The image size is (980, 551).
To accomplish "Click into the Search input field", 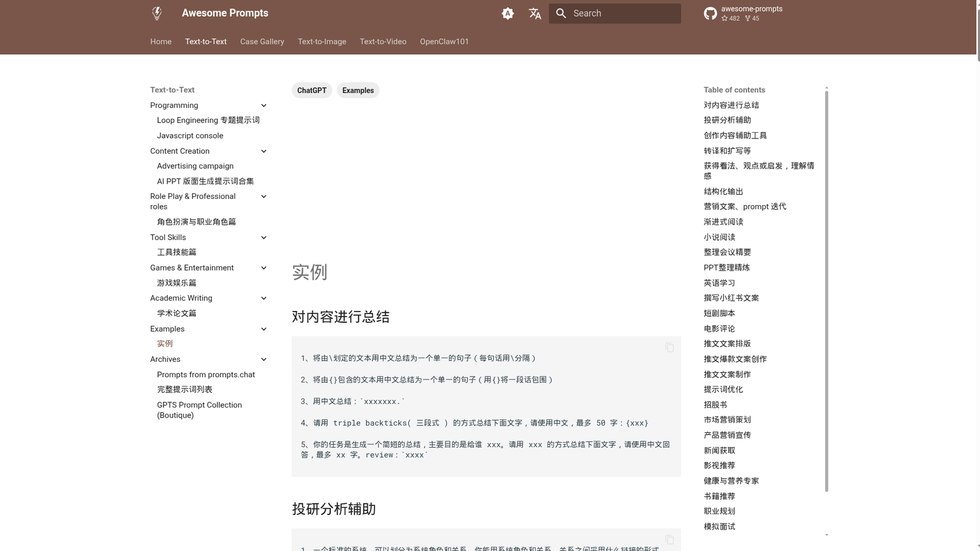I will click(615, 13).
